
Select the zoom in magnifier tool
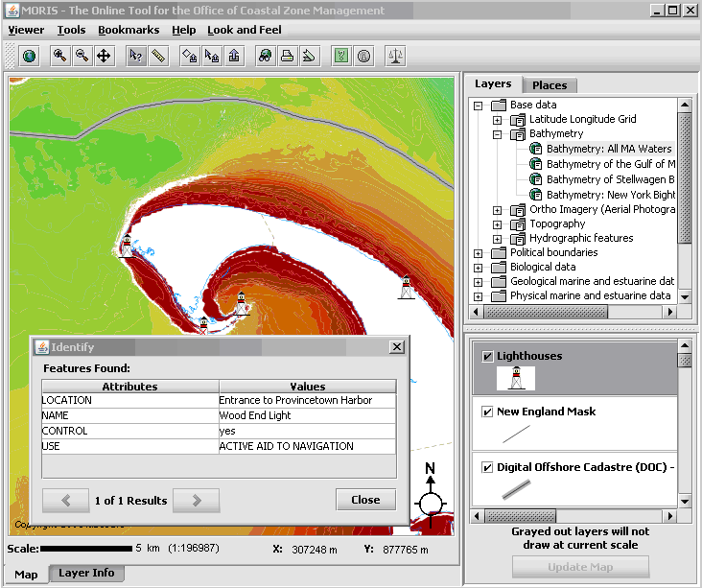tap(59, 56)
